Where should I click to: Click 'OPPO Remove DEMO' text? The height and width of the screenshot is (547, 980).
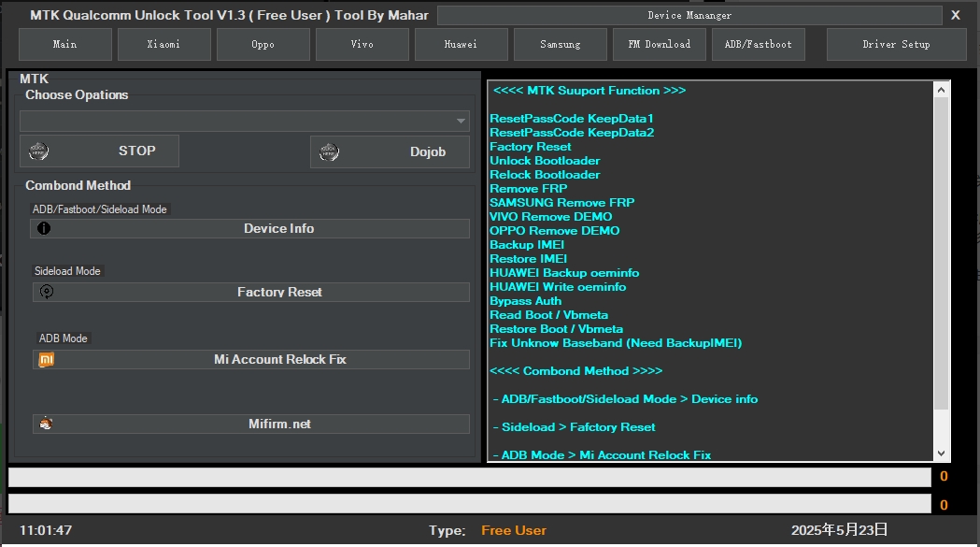click(x=554, y=230)
